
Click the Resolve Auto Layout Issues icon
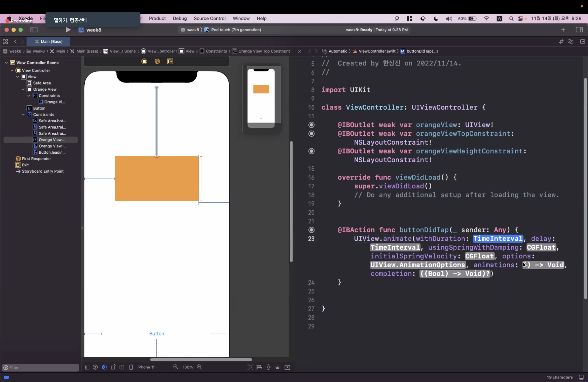click(x=278, y=367)
